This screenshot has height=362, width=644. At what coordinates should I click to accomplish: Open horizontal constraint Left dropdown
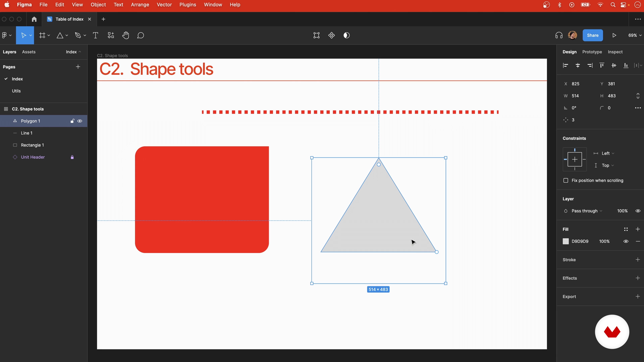608,153
